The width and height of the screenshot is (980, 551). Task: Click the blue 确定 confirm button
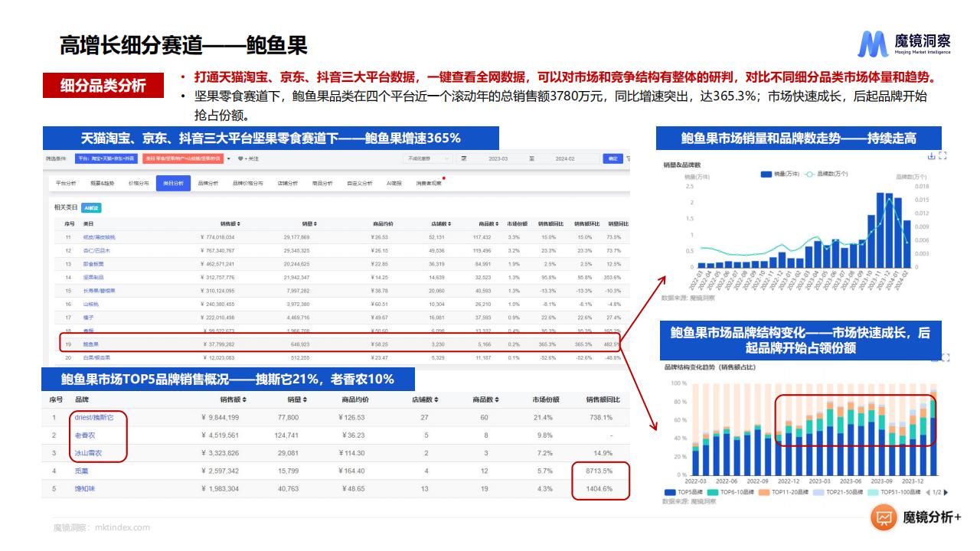613,158
